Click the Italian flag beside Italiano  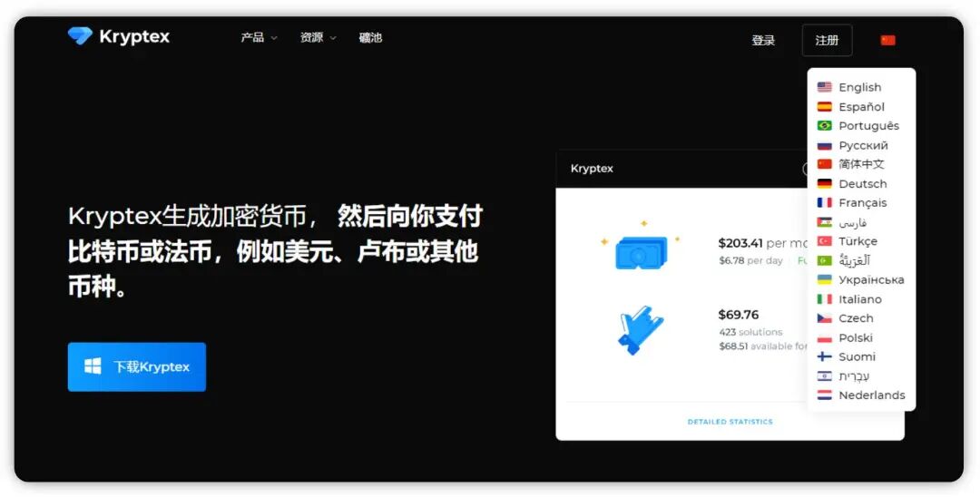click(824, 299)
